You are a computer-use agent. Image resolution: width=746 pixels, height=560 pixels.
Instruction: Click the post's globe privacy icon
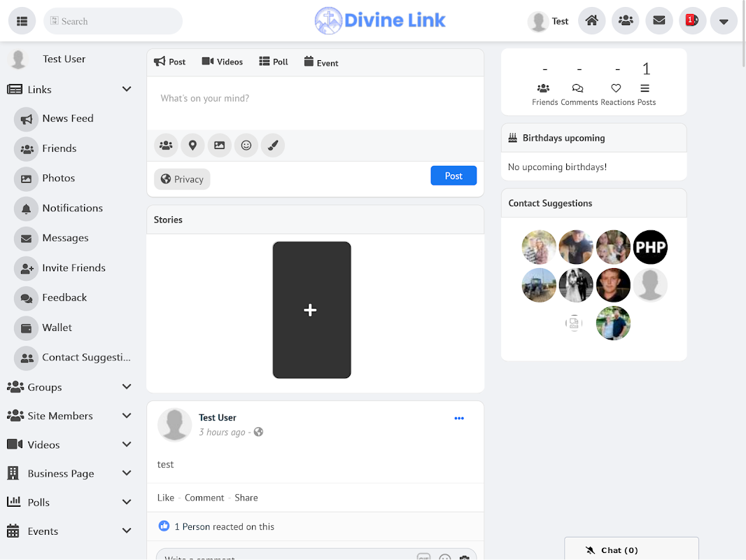pos(258,432)
